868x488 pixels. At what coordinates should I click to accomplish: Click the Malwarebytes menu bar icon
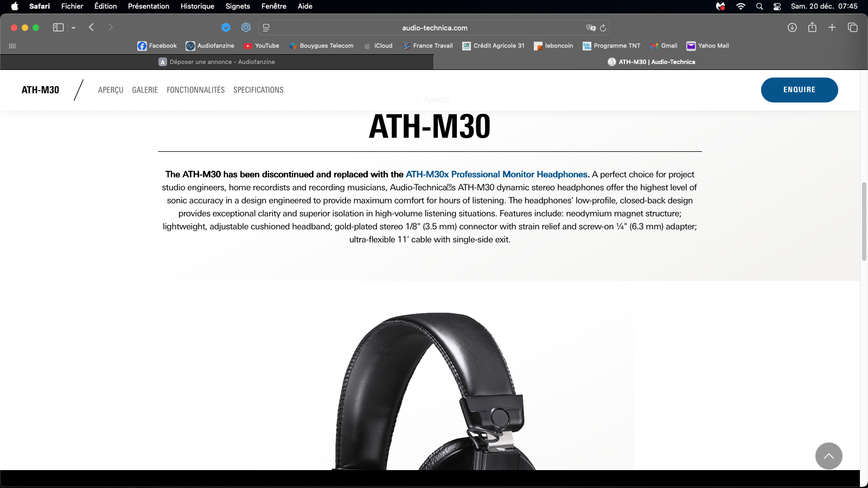pyautogui.click(x=720, y=7)
